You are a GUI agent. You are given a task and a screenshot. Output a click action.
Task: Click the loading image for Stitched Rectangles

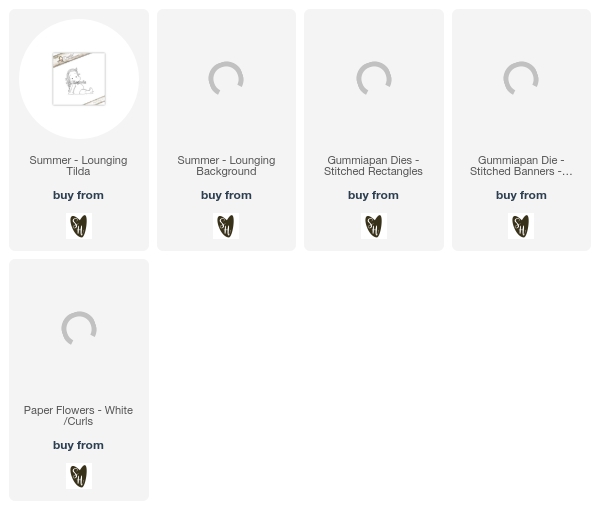(373, 78)
